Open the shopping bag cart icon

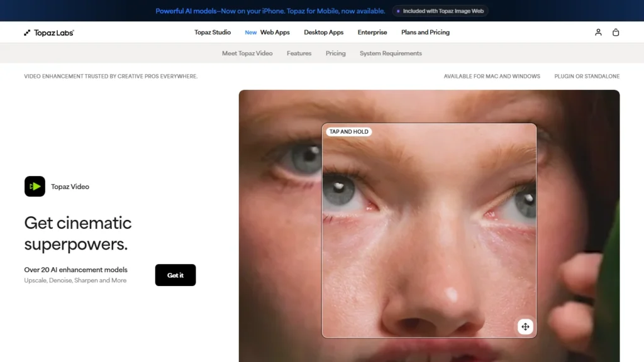[615, 32]
